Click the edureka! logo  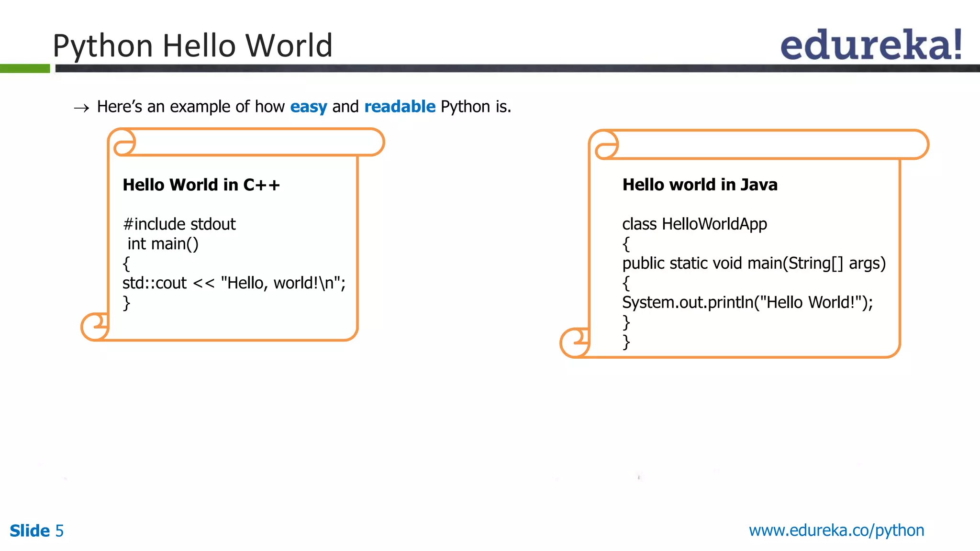pos(871,44)
